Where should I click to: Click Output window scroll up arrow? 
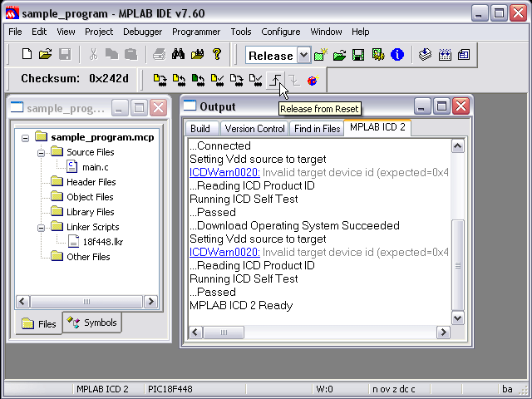tap(458, 146)
